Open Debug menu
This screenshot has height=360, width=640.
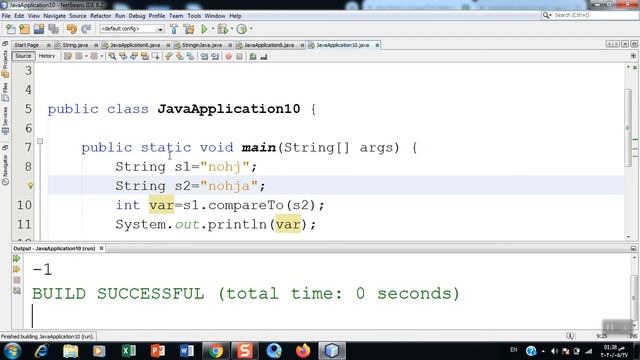[x=137, y=16]
